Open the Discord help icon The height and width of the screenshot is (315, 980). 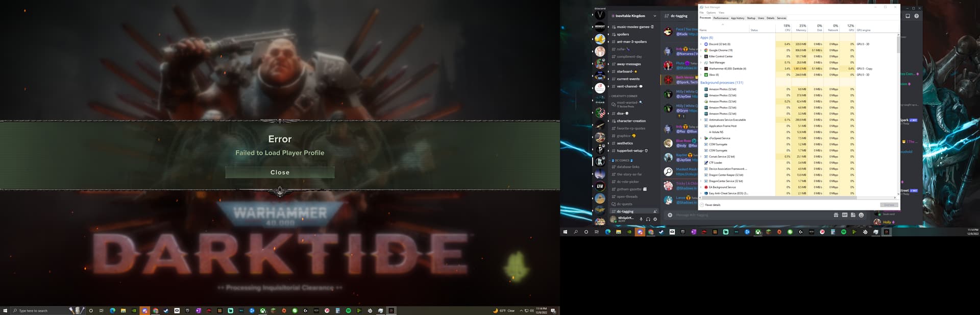tap(916, 16)
